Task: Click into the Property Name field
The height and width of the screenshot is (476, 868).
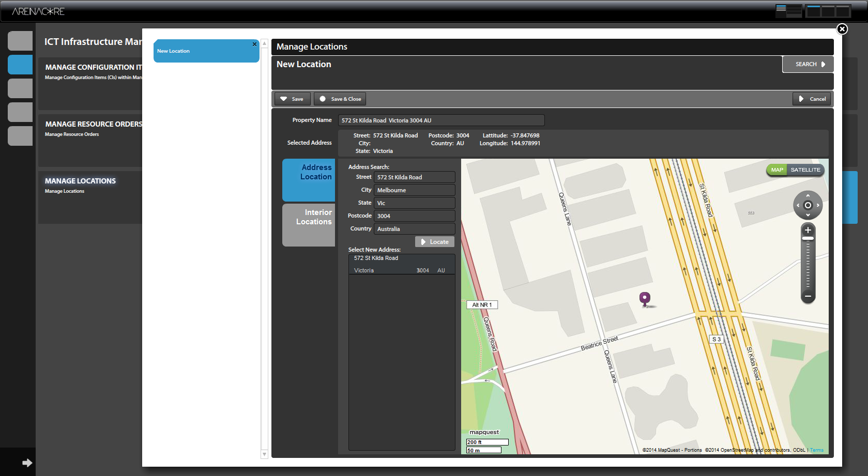Action: (x=440, y=120)
